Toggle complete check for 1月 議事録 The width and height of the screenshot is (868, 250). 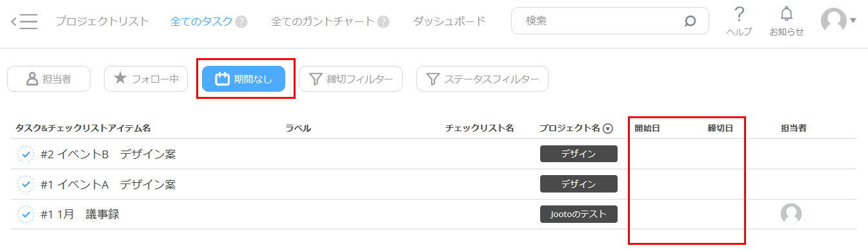click(25, 214)
